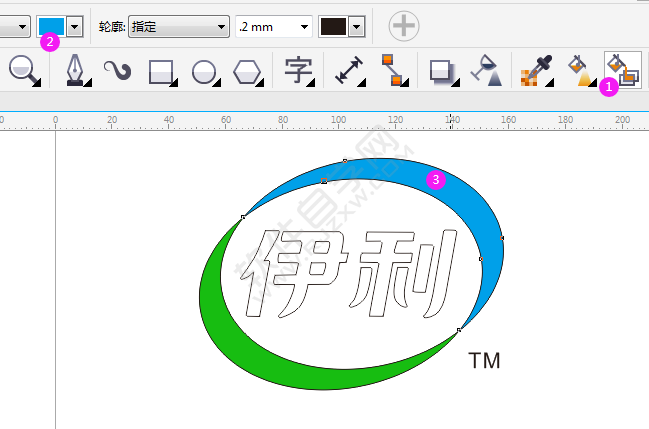Click the node at top of blue crescent

pos(345,161)
